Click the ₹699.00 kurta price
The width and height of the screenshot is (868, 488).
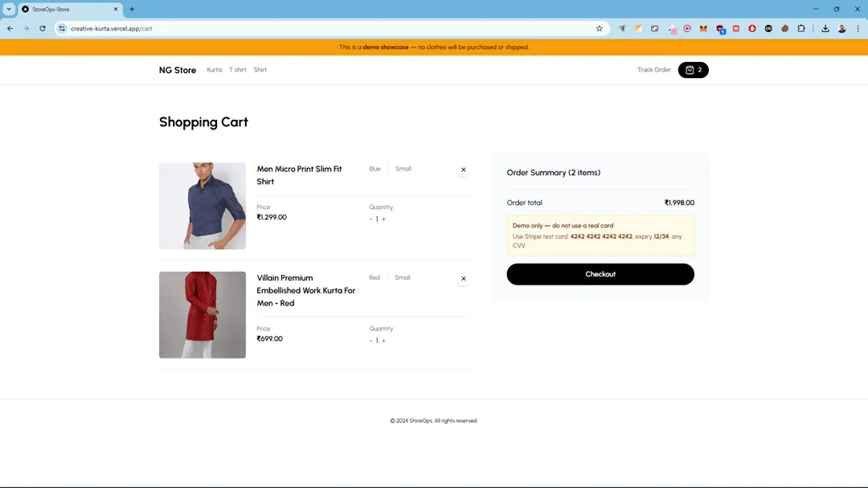pos(269,338)
